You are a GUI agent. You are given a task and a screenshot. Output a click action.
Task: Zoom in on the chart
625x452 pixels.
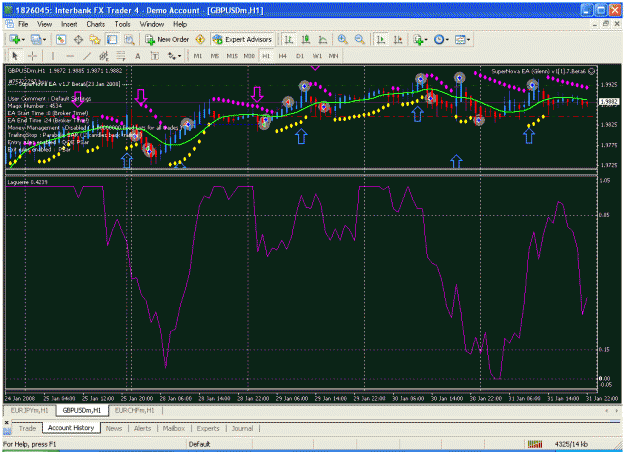point(342,39)
